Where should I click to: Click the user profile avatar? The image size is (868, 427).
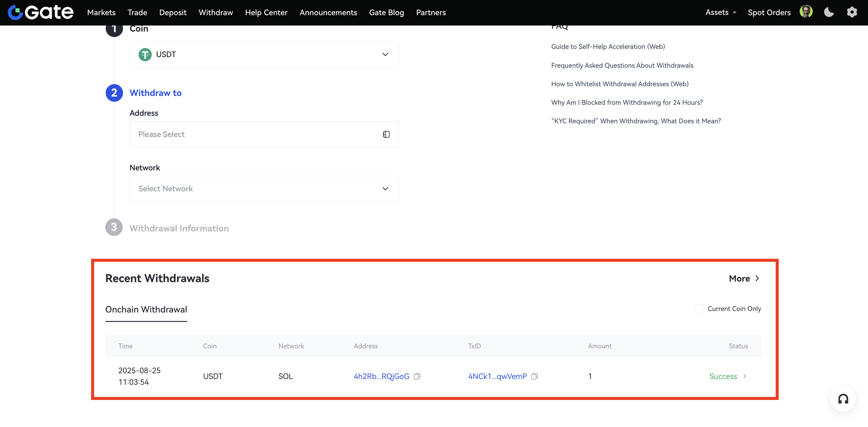click(x=806, y=12)
